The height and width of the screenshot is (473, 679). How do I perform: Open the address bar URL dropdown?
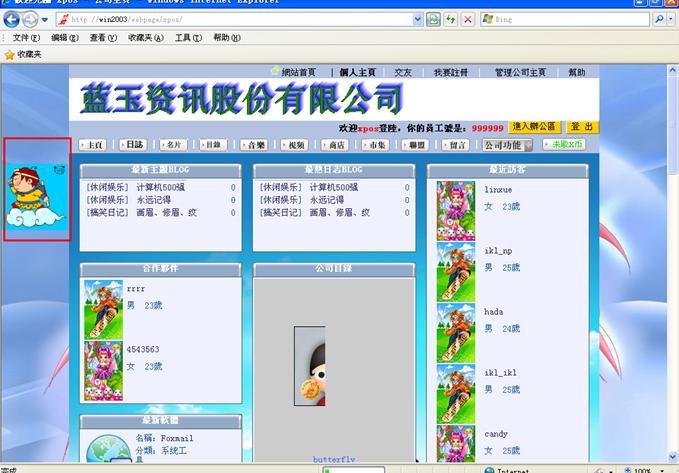click(416, 20)
